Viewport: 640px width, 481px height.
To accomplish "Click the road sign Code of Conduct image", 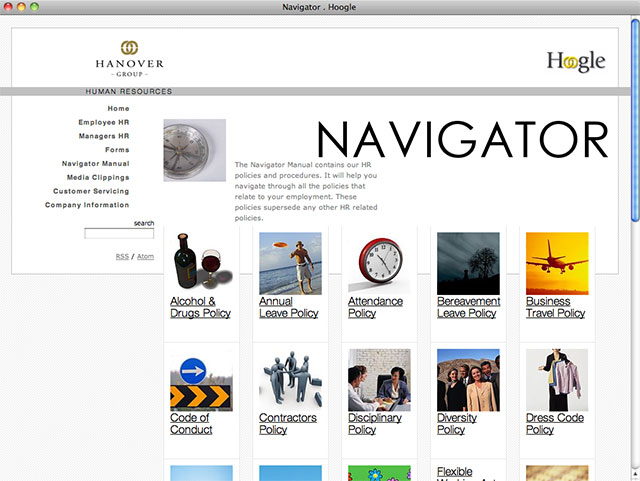I will (201, 380).
